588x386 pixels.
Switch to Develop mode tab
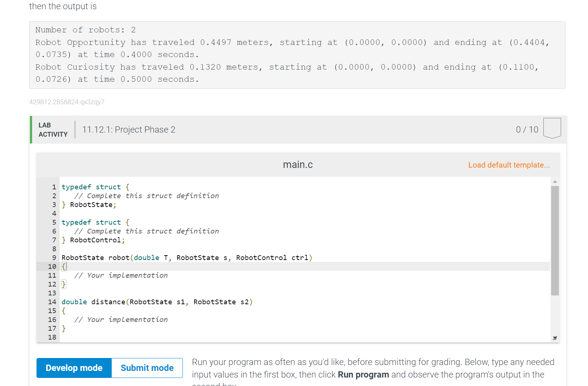tap(74, 368)
